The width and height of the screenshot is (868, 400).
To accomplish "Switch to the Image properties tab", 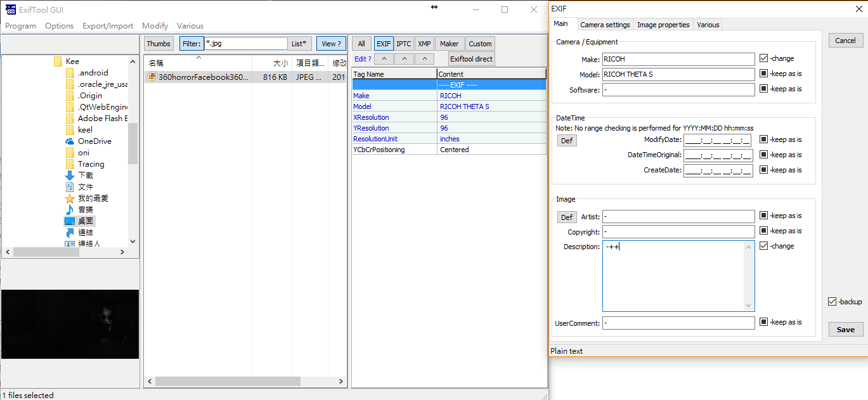I will pos(663,25).
